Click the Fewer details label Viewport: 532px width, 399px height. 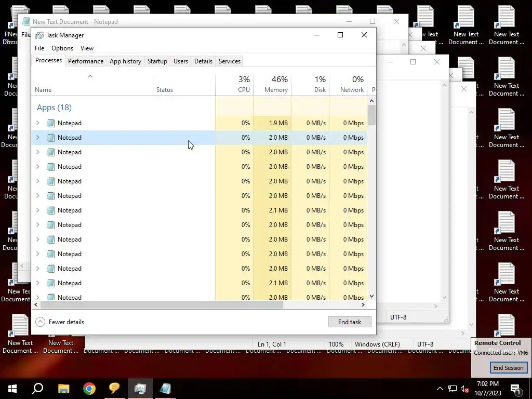coord(66,322)
